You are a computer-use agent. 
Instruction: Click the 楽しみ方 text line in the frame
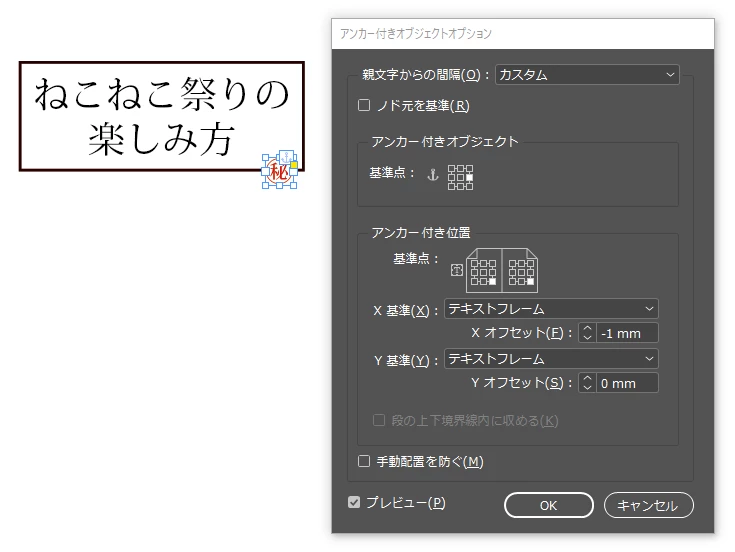[x=161, y=139]
